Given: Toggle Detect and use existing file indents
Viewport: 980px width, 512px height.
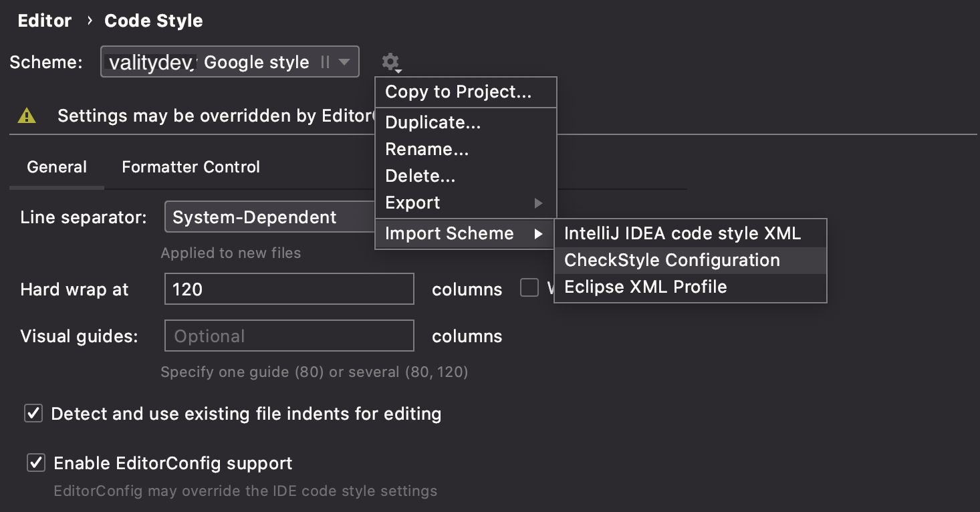Looking at the screenshot, I should (33, 414).
